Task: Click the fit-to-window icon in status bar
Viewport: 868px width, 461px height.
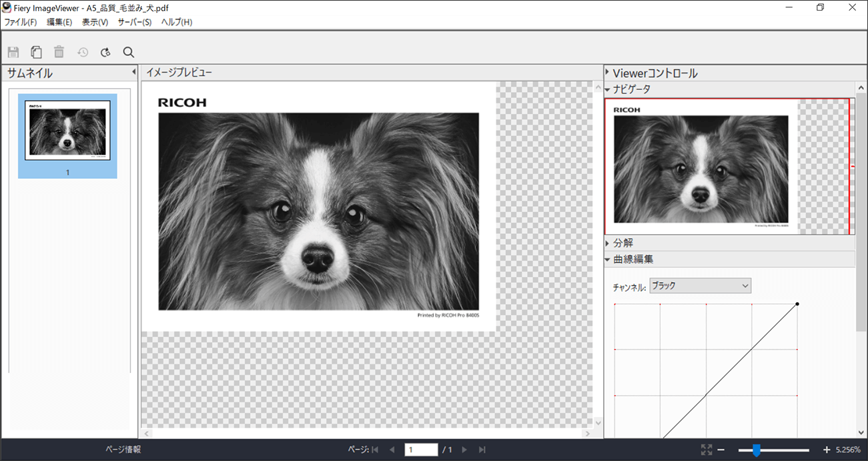Action: pos(707,450)
